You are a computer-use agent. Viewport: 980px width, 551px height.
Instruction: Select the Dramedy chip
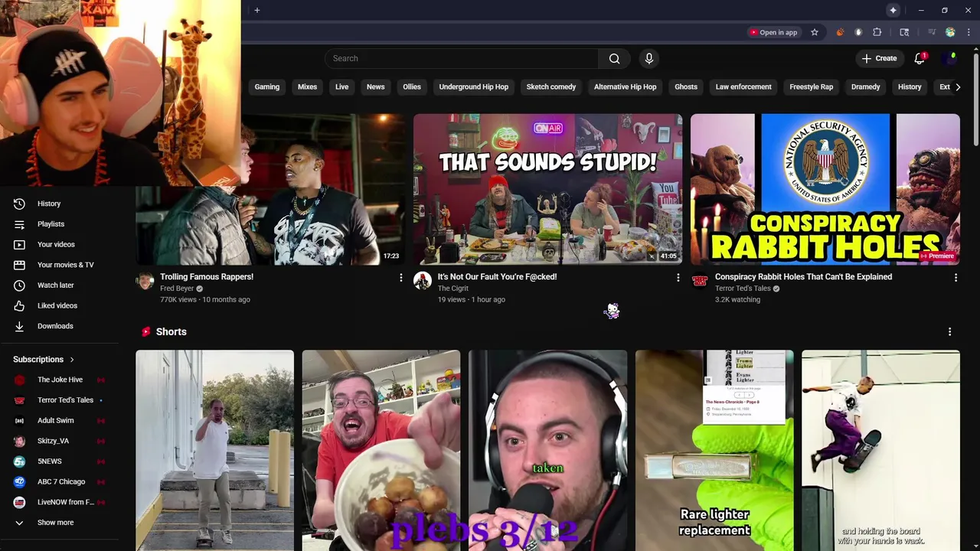point(865,86)
